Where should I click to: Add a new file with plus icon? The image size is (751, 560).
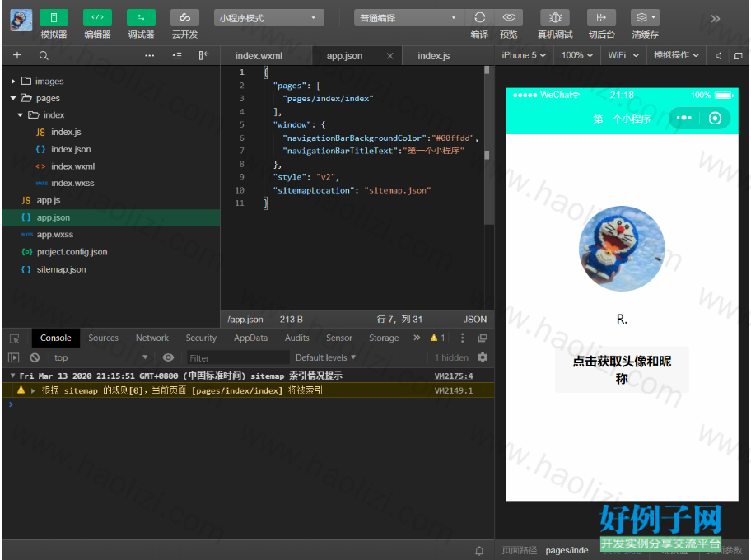(17, 55)
